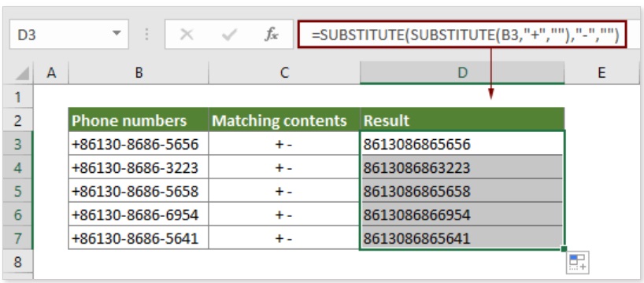The height and width of the screenshot is (283, 644).
Task: Click the 'Result' header cell
Action: coord(462,120)
